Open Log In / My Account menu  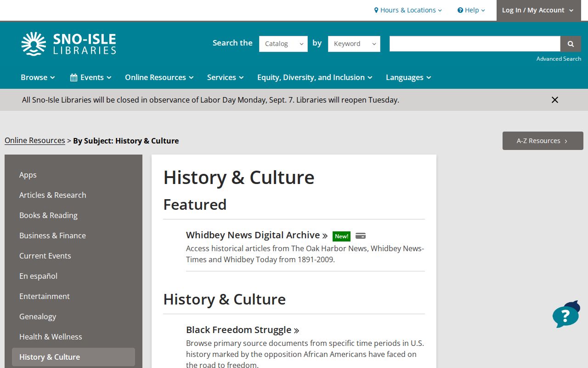pos(538,10)
